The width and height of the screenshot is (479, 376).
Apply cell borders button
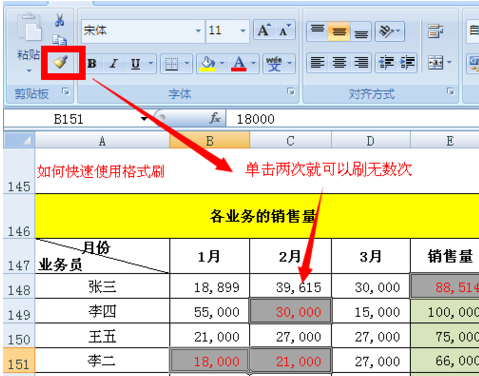172,63
